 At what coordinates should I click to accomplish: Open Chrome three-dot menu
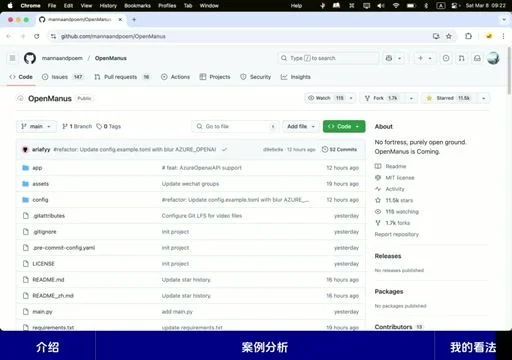click(x=503, y=36)
